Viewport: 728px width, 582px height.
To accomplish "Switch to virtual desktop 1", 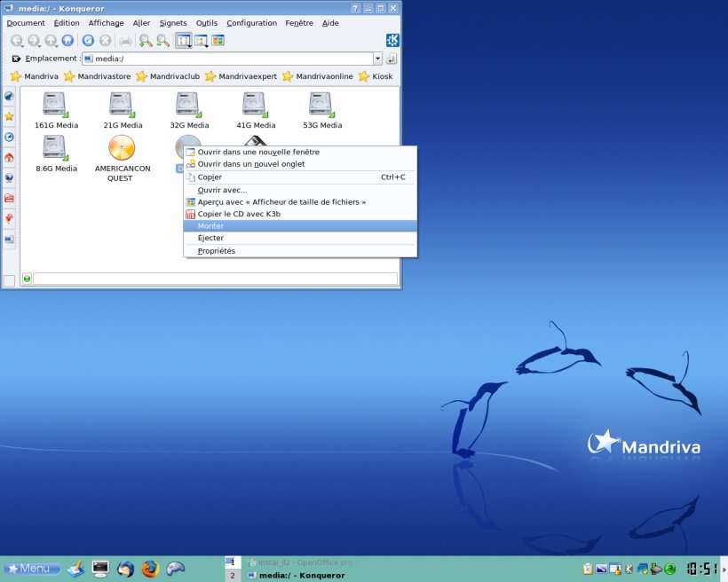I will coord(233,562).
